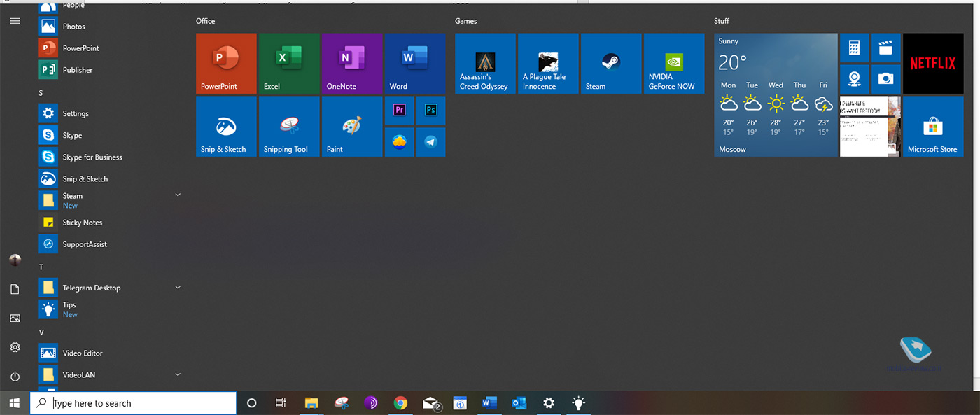
Task: Open the NVIDIA GeForce NOW tile
Action: pos(674,63)
